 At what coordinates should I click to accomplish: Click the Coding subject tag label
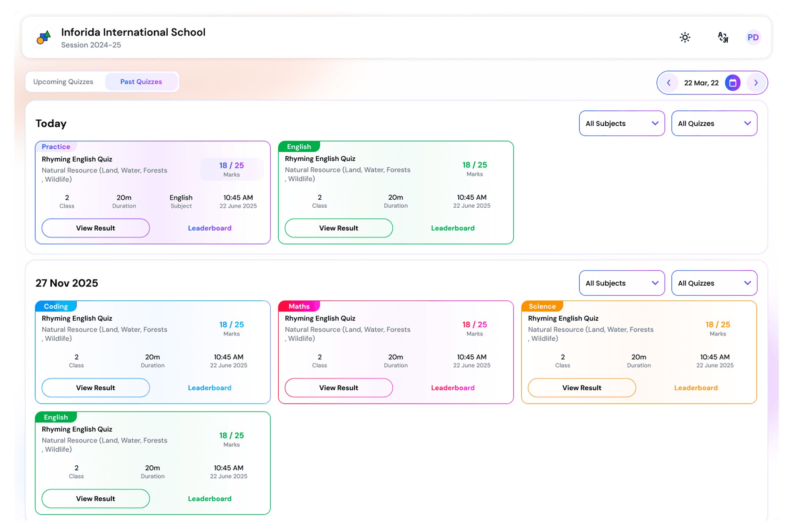[x=56, y=306]
